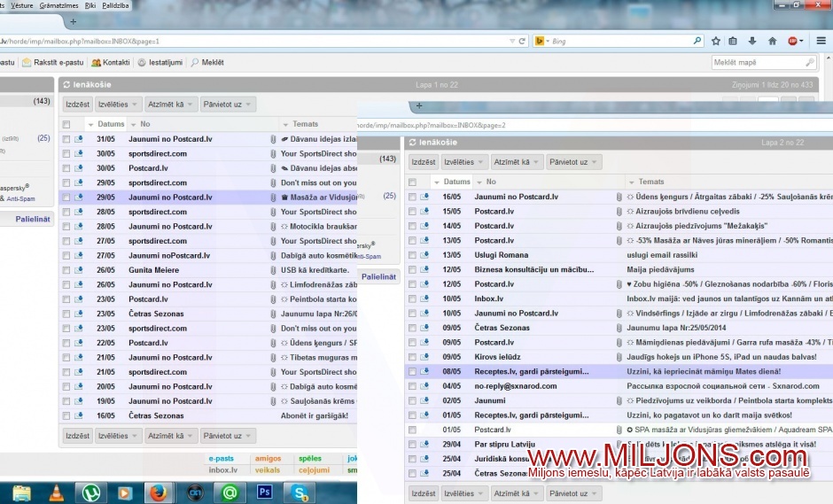This screenshot has height=504, width=833.
Task: Click the Meklēt mapē search field
Action: coord(759,63)
